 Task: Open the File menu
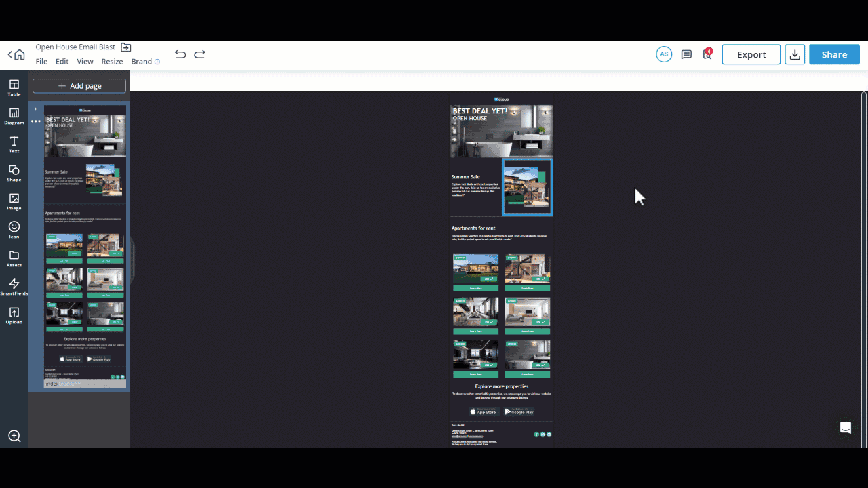pos(41,62)
